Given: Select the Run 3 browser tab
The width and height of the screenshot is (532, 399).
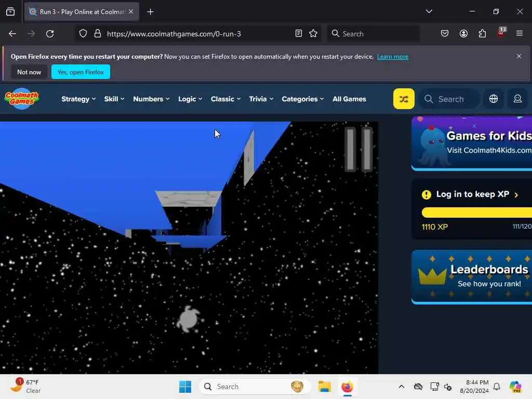Looking at the screenshot, I should tap(82, 12).
